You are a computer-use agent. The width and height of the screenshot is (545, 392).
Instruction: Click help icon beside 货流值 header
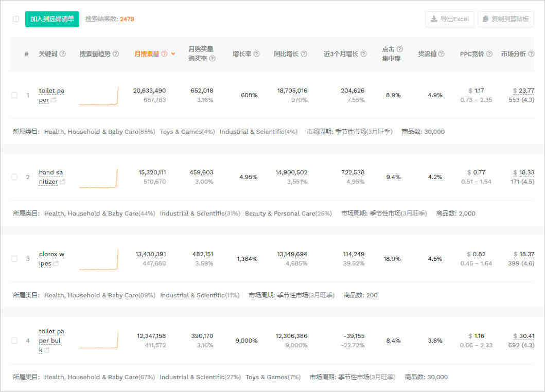tap(442, 54)
